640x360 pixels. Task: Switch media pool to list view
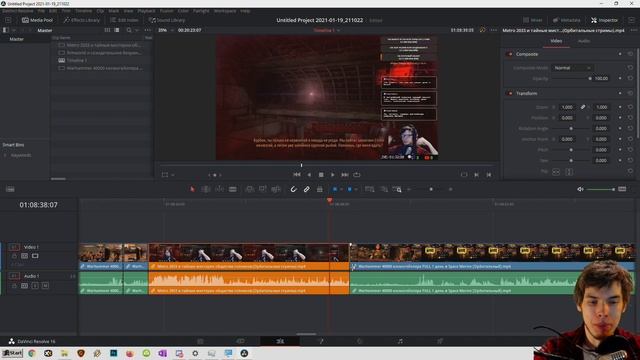pos(117,30)
